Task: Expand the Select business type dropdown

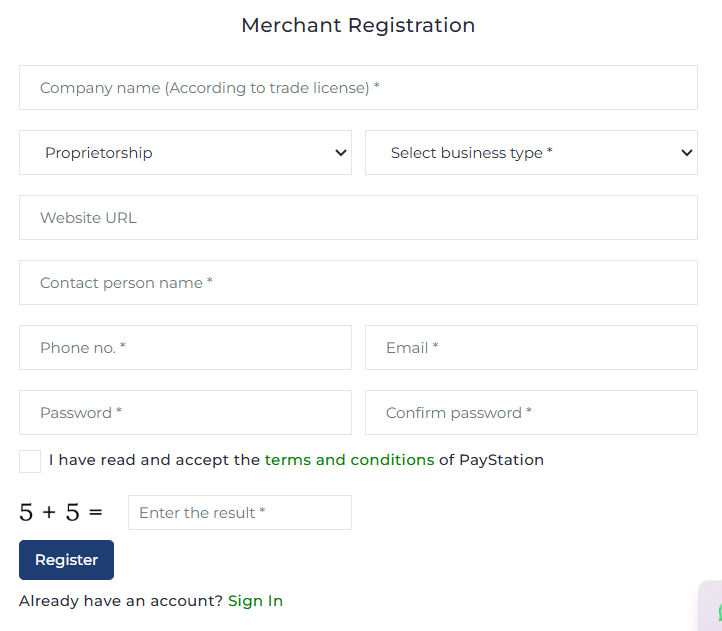Action: [x=531, y=153]
